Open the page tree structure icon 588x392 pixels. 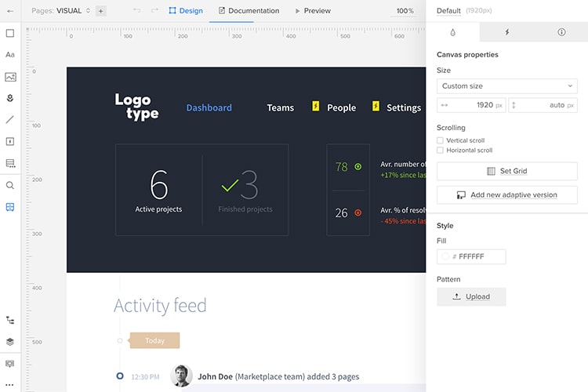click(10, 320)
